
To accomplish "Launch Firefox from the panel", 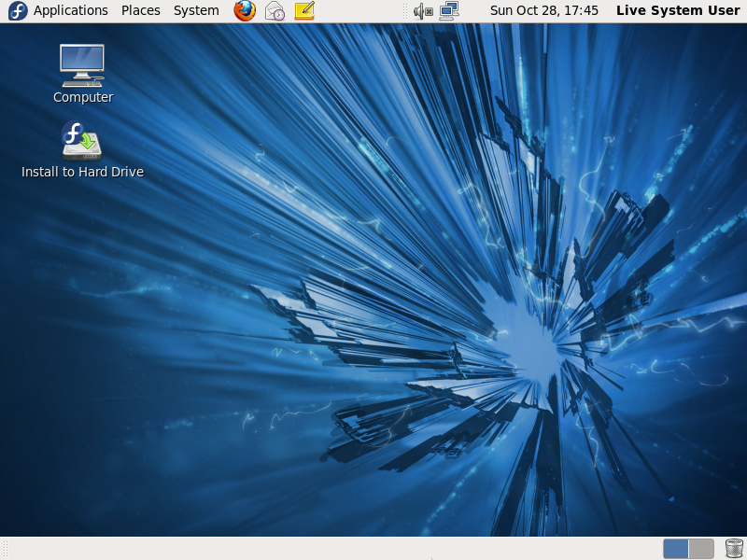I will [245, 11].
